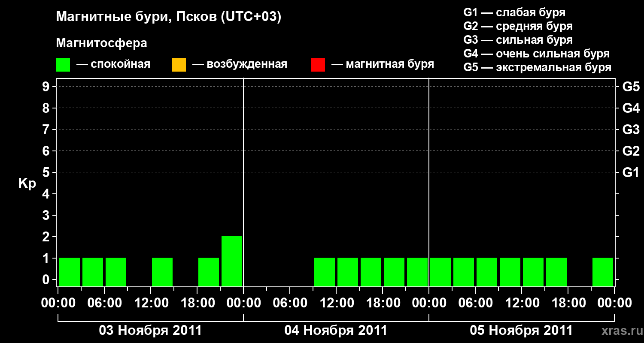Click the '03 Ноября 2011' date label
Image resolution: width=644 pixels, height=343 pixels.
150,330
